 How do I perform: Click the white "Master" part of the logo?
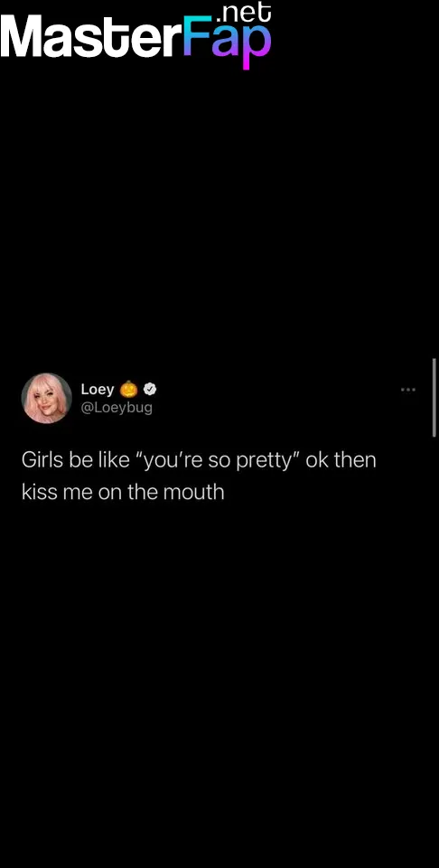(92, 38)
